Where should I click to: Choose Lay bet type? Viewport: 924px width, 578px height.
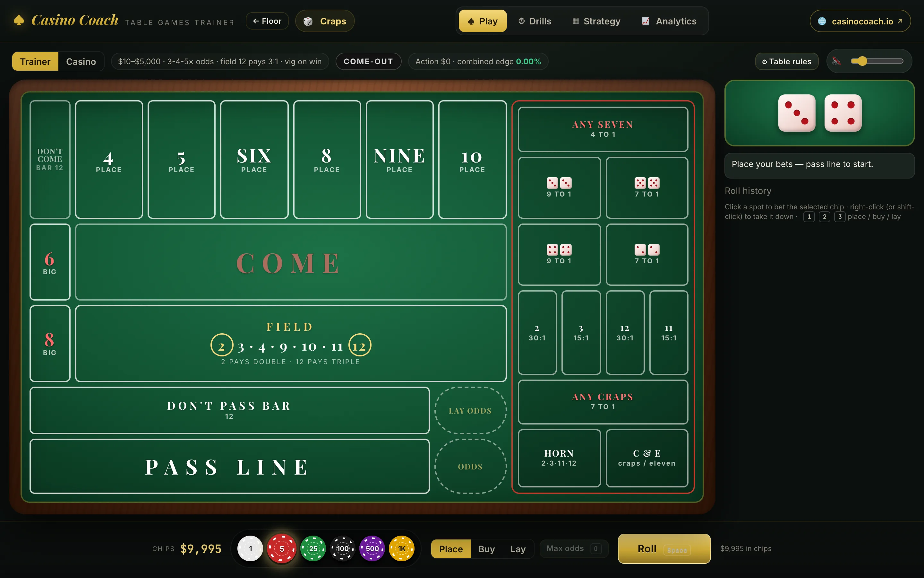[518, 549]
